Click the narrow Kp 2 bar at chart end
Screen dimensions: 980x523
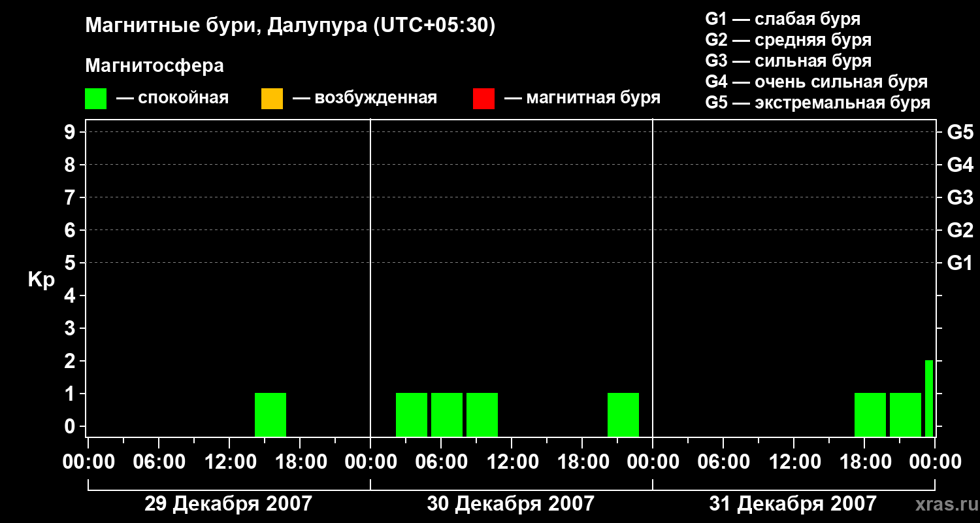[x=929, y=398]
